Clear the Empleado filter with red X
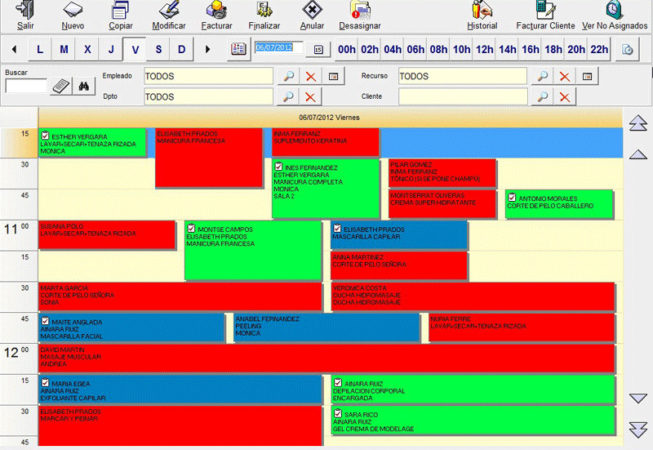 point(311,77)
